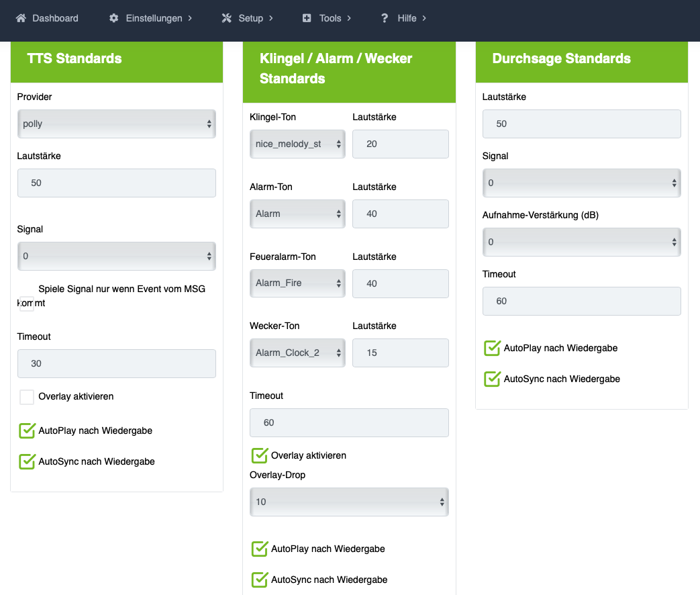Click the Hilfe question mark icon
This screenshot has height=595, width=700.
pos(385,18)
